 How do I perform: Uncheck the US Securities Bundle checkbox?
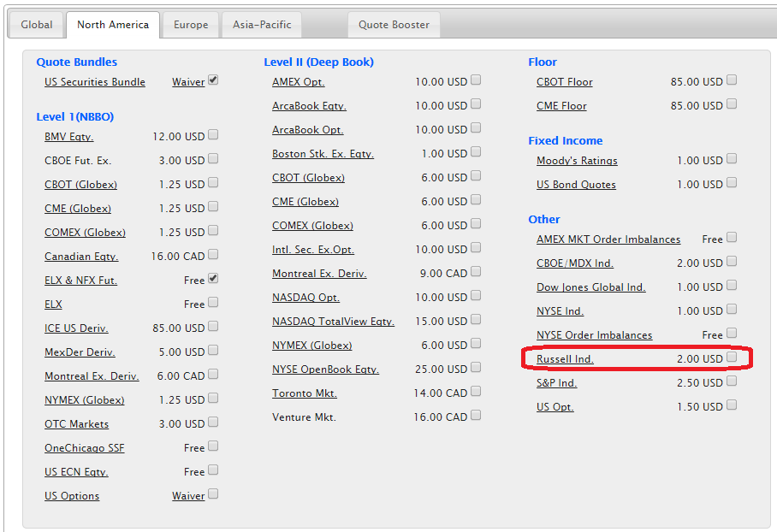(213, 80)
